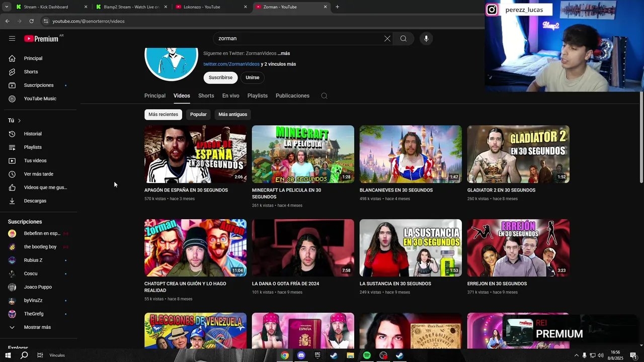The height and width of the screenshot is (362, 644).
Task: Show hidden system tray icons
Action: click(x=576, y=355)
